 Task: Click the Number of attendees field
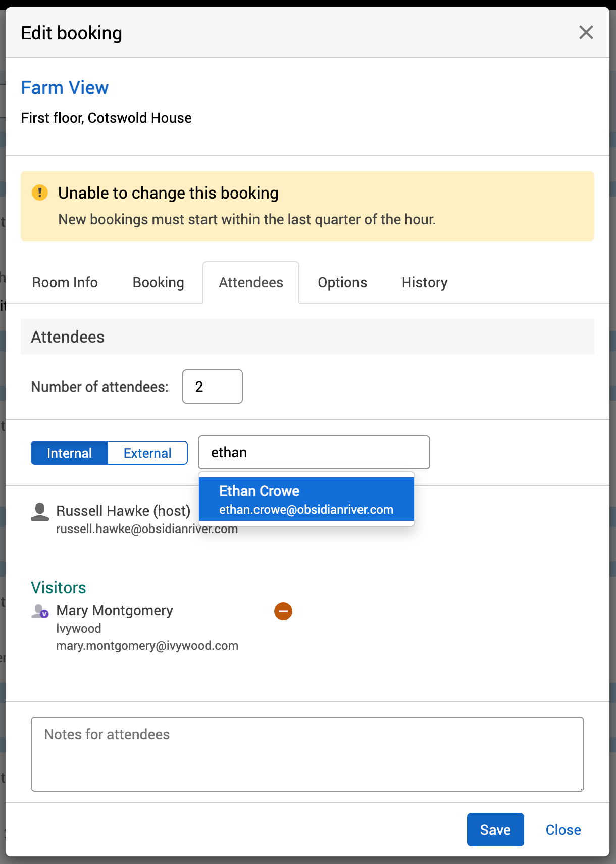coord(212,387)
